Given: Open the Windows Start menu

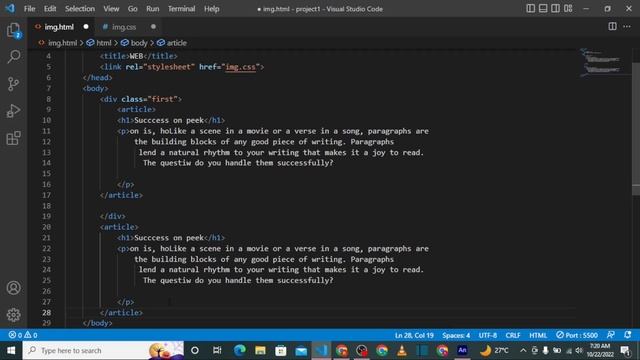Looking at the screenshot, I should 11,351.
